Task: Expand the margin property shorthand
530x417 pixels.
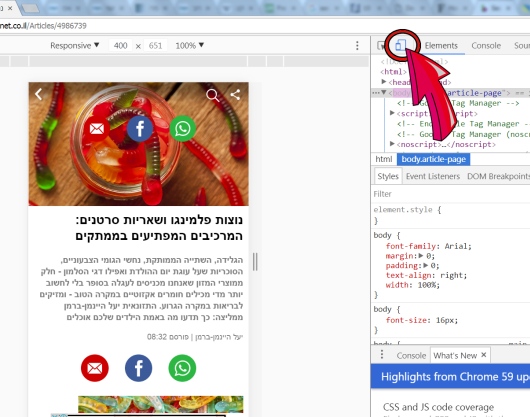Action: [x=421, y=255]
